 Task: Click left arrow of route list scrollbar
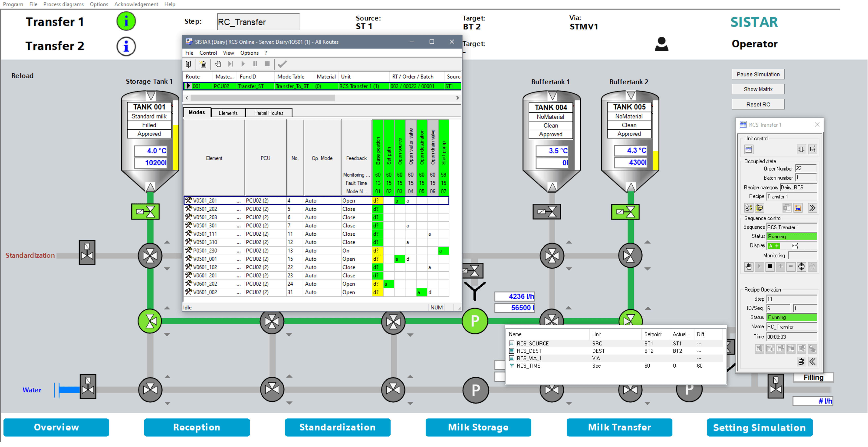click(x=187, y=98)
